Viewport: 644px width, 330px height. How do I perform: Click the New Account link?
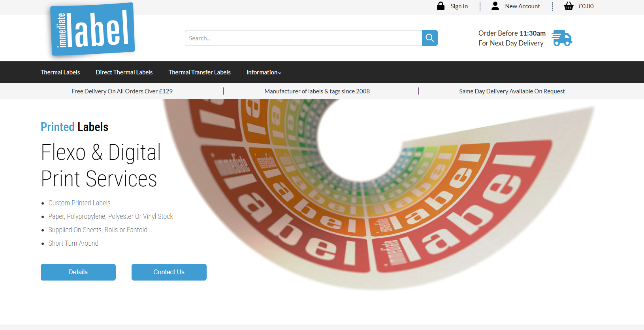pos(522,6)
